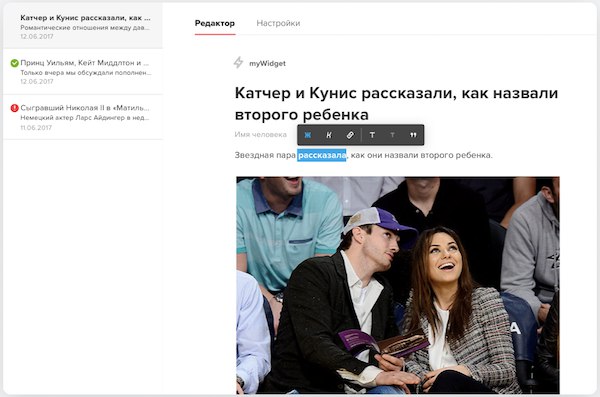Click the article headline Катчер и Кунис рассказали

[396, 103]
